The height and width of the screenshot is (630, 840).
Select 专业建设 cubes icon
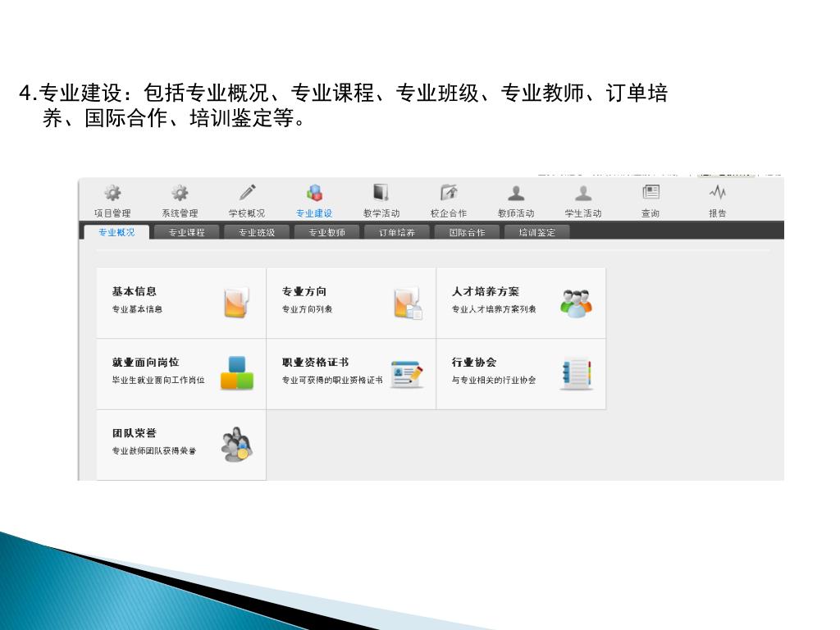[x=314, y=192]
